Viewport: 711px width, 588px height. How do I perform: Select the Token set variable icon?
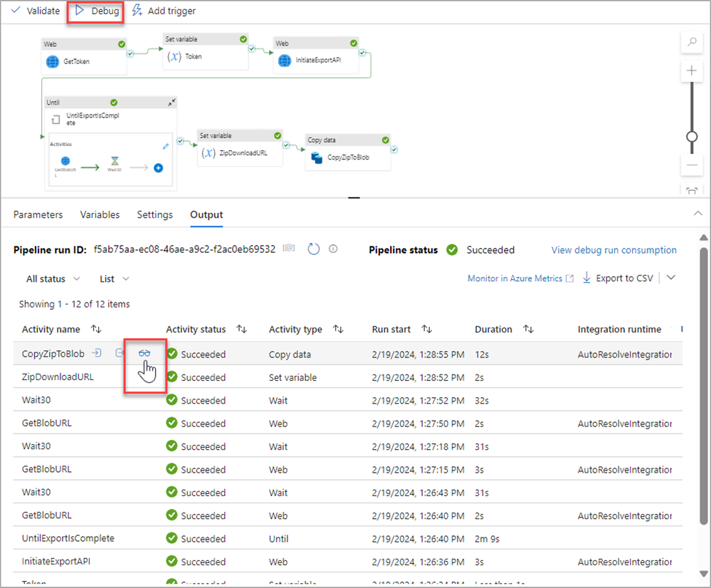pos(174,56)
